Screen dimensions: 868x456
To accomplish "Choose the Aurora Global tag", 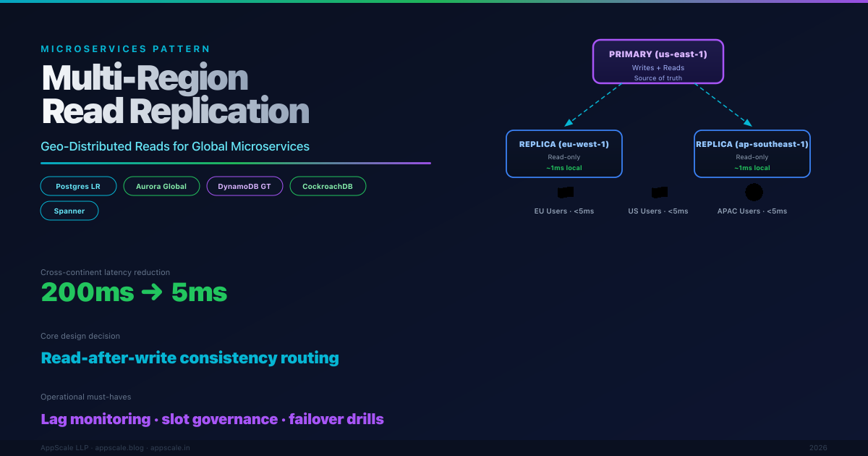I will coord(161,186).
